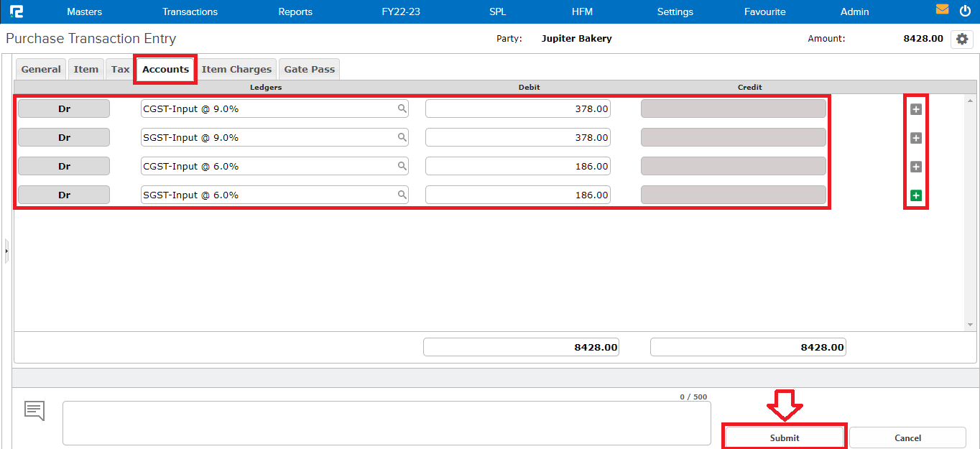Open the mail inbox envelope icon
The height and width of the screenshot is (449, 980).
point(943,10)
